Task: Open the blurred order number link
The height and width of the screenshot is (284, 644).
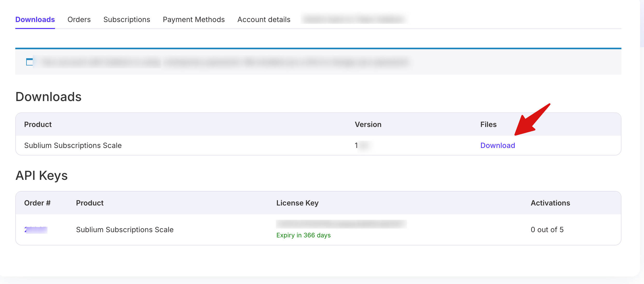Action: 36,230
